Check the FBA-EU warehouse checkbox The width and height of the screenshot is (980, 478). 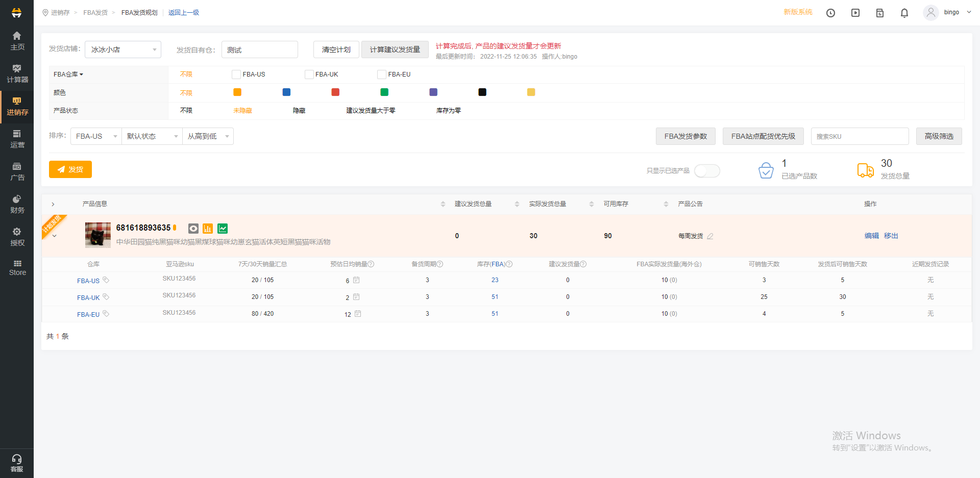tap(382, 74)
